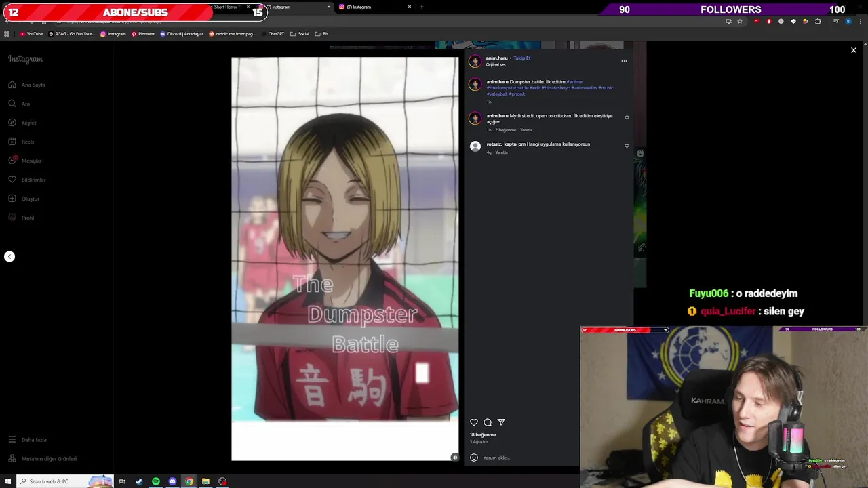
Task: Go to Keşfet explore page
Action: coord(22,123)
